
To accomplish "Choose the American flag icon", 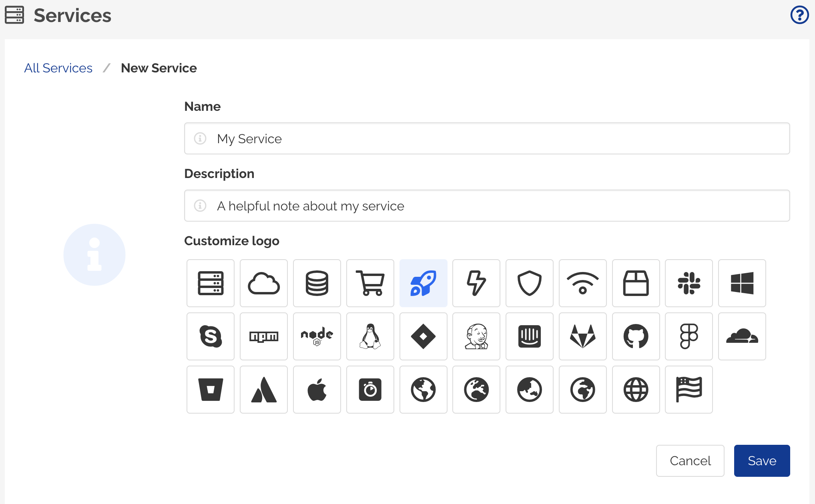I will 689,389.
